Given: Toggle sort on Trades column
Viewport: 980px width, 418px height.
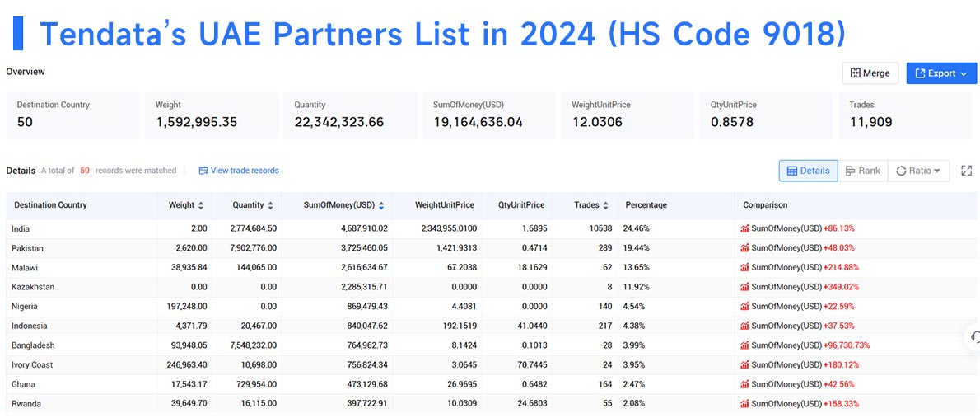Looking at the screenshot, I should (604, 205).
